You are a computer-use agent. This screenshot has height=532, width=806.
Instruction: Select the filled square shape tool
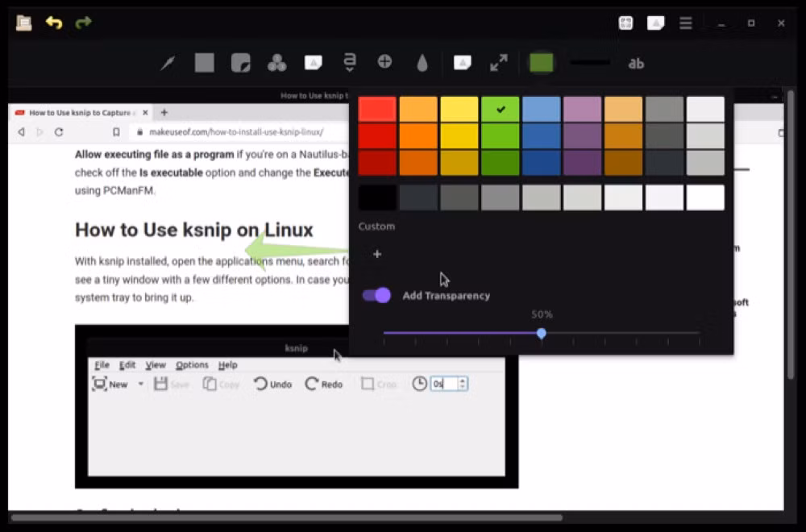[x=204, y=63]
